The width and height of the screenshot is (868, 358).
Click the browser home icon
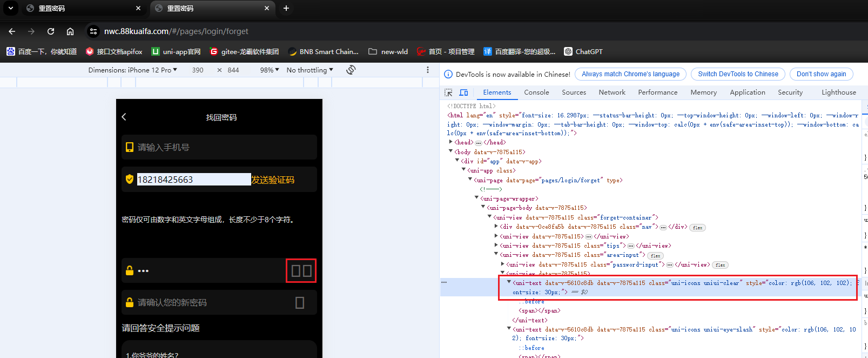click(70, 31)
